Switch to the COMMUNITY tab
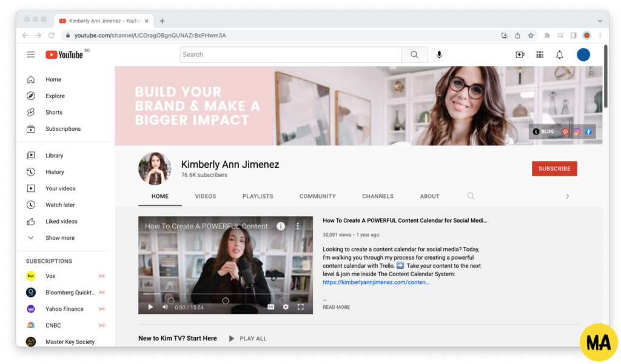The image size is (621, 364). 318,196
